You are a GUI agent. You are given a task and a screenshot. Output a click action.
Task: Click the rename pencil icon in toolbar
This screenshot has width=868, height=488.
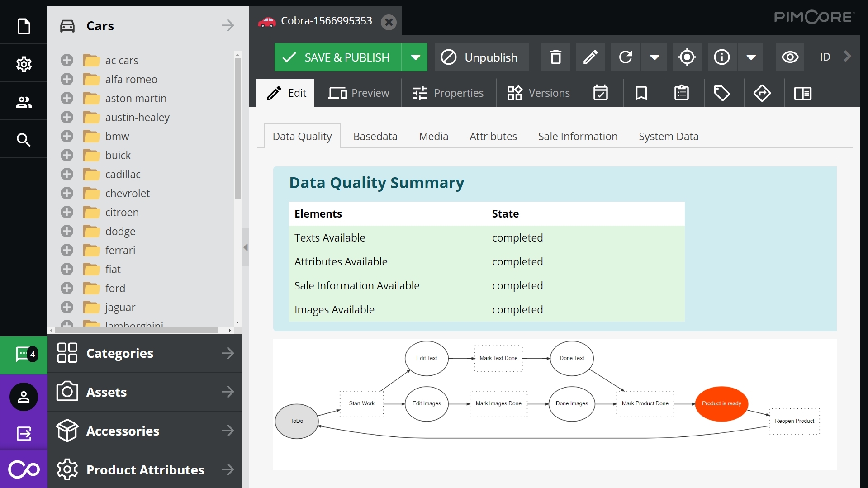tap(590, 57)
